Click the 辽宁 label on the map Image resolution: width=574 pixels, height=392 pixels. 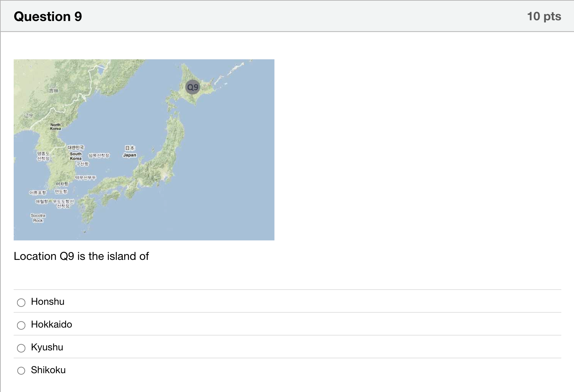coord(29,115)
